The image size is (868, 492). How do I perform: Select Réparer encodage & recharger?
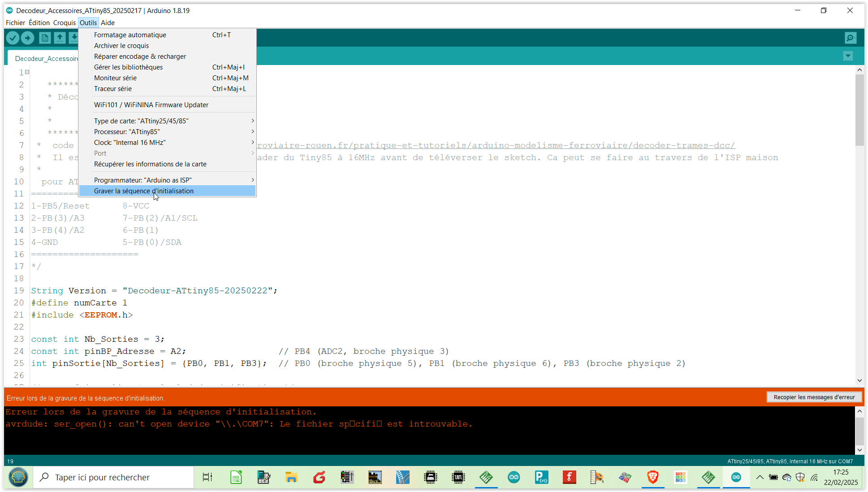167,57
